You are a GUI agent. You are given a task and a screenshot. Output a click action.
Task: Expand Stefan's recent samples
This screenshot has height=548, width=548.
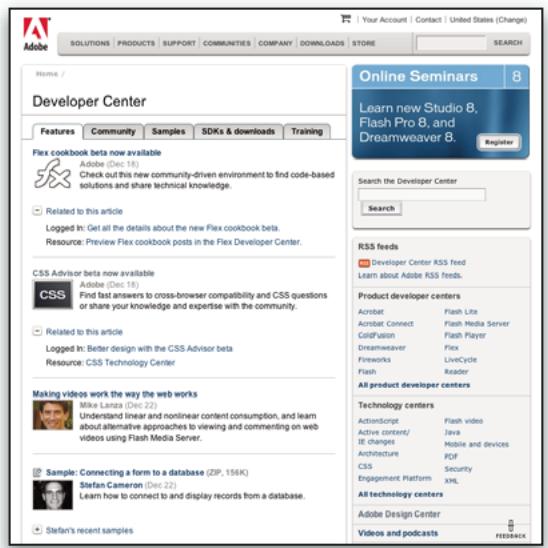pyautogui.click(x=37, y=529)
